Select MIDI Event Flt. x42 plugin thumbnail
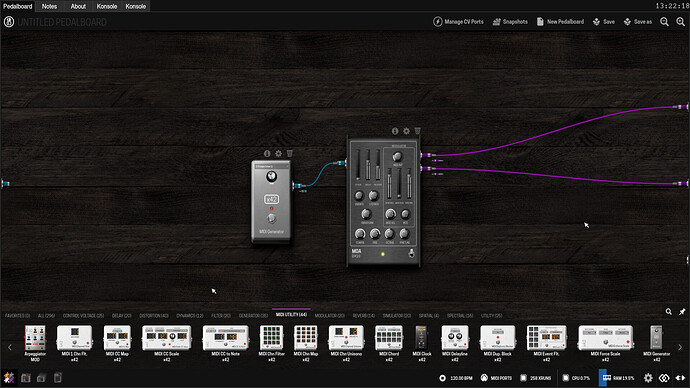The width and height of the screenshot is (690, 388). pyautogui.click(x=547, y=338)
